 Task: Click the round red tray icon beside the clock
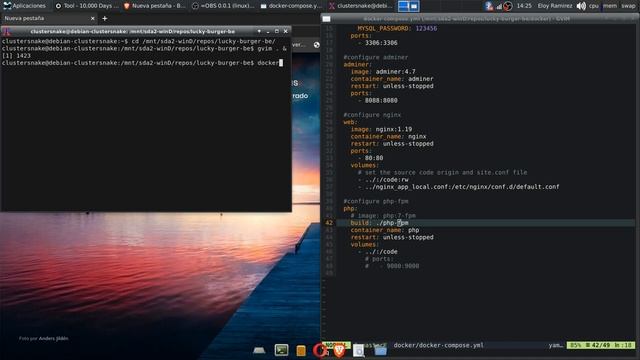coord(507,6)
